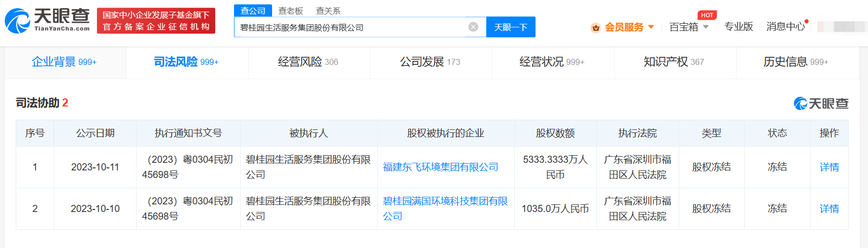
Task: Expand the 百宝箱 dropdown arrow
Action: click(x=706, y=27)
